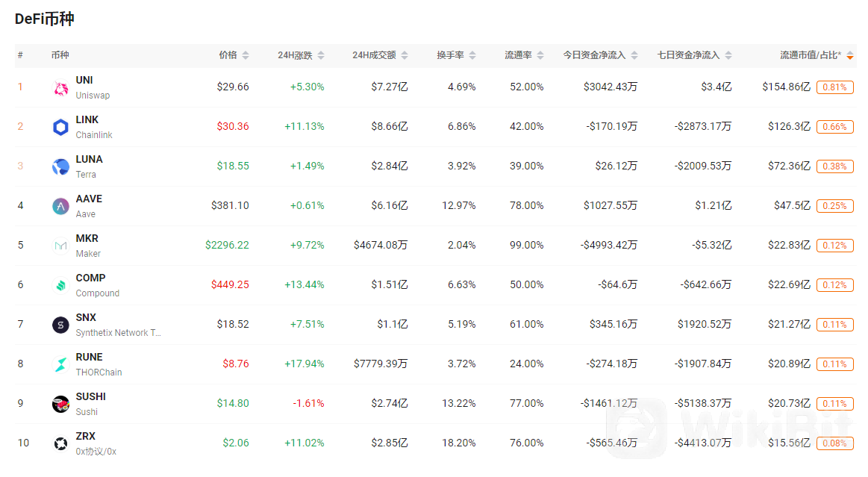868x477 pixels.
Task: Open the LUNA coin link
Action: click(89, 159)
